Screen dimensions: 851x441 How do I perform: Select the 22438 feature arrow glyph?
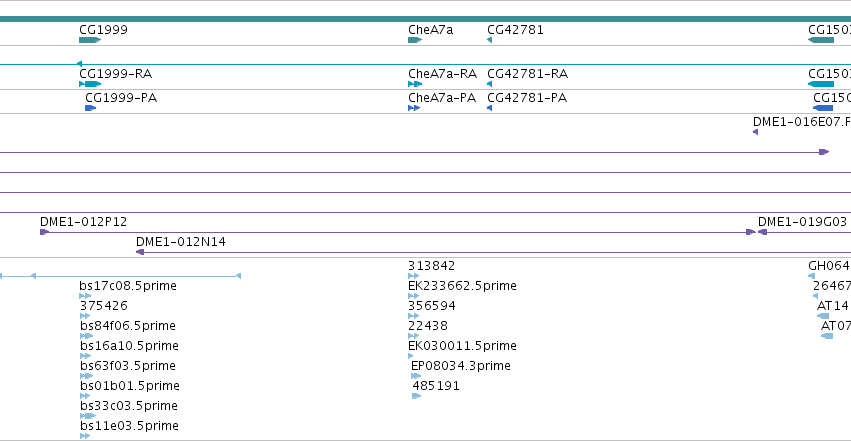(414, 336)
